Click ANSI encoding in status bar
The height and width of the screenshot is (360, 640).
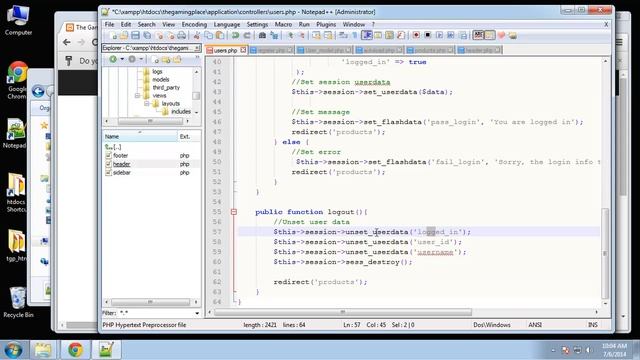[535, 325]
